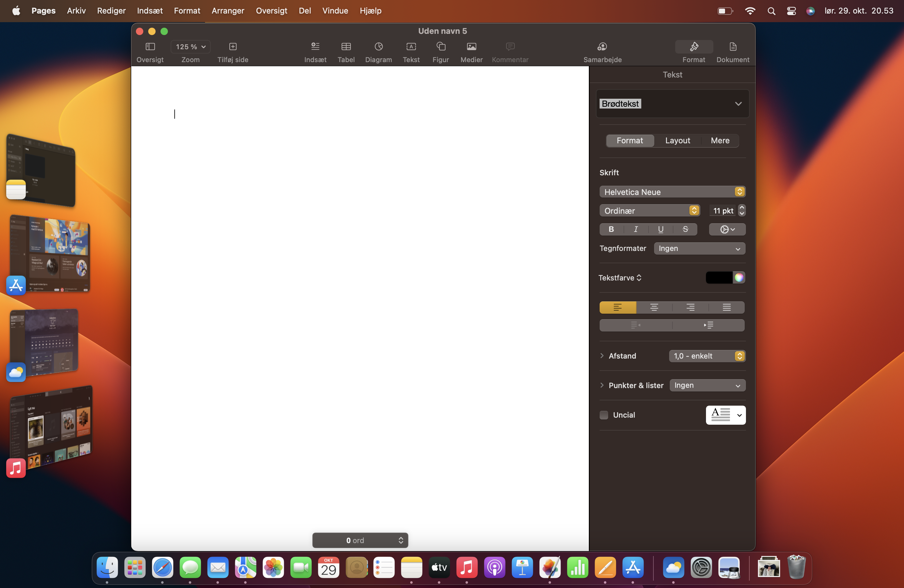Click the Mere tab button

pos(720,141)
